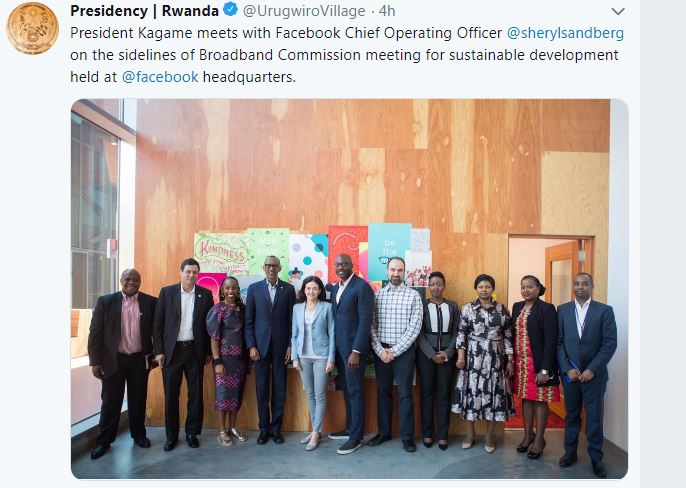686x488 pixels.
Task: Open the Presidency | Rwanda account name
Action: click(x=144, y=11)
